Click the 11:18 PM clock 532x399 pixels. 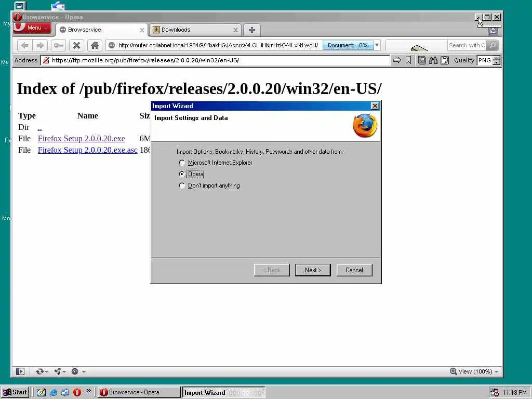tap(514, 393)
